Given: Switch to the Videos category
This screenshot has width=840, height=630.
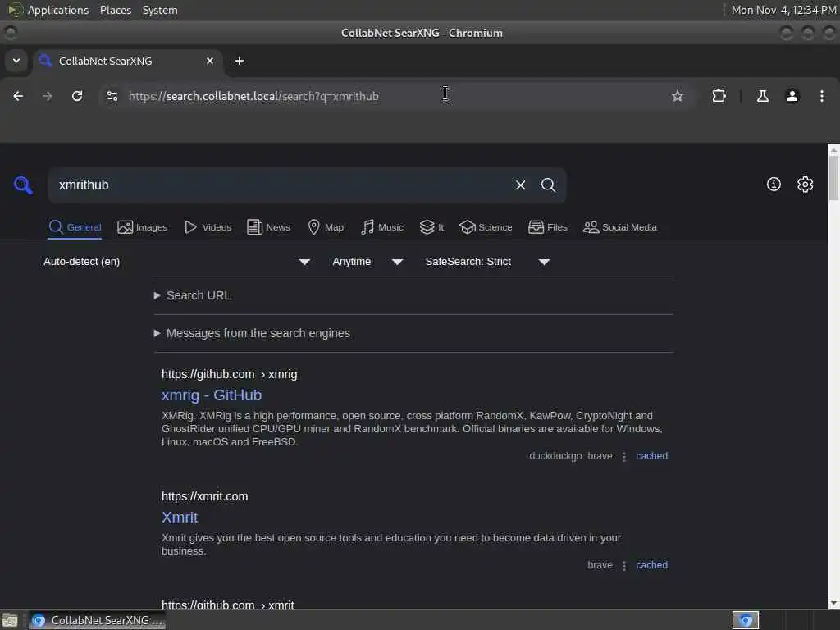Looking at the screenshot, I should (x=208, y=227).
